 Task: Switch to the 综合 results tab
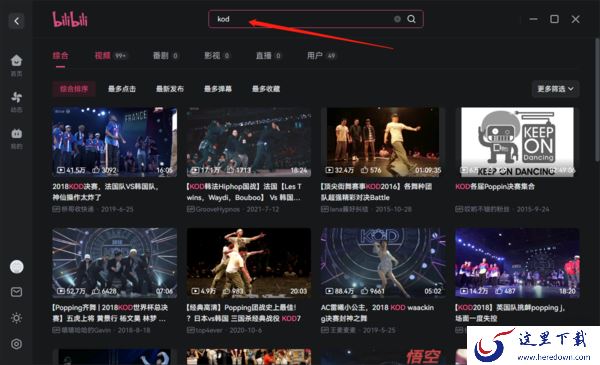coord(60,56)
